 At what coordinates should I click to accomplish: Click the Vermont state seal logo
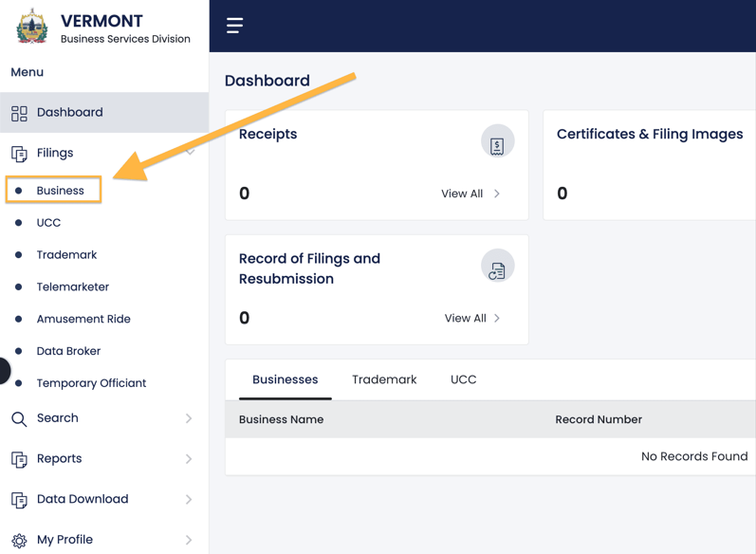(32, 27)
